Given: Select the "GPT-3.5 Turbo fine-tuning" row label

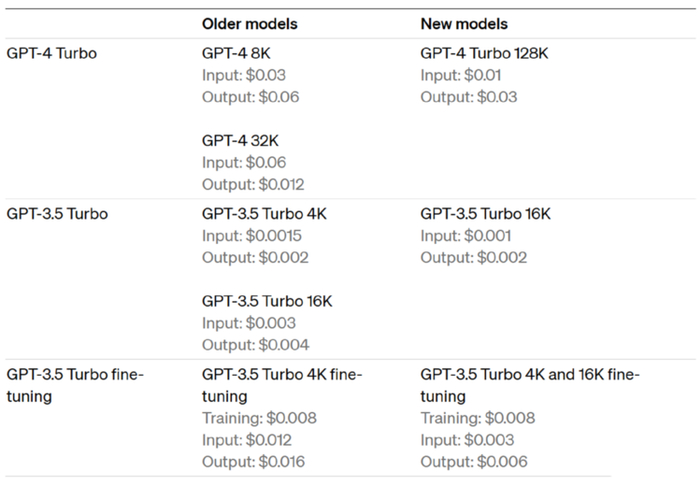Looking at the screenshot, I should 75,385.
